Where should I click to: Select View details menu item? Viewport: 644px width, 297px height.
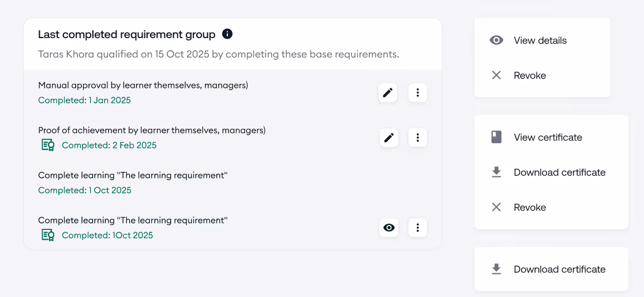(x=540, y=40)
